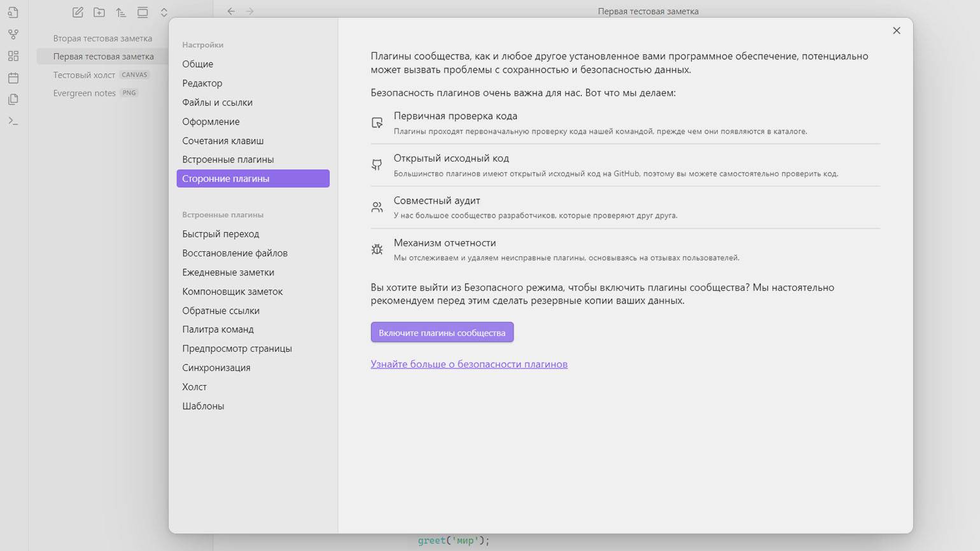Create new canvas via ribbon icon
The image size is (980, 551).
[x=13, y=56]
